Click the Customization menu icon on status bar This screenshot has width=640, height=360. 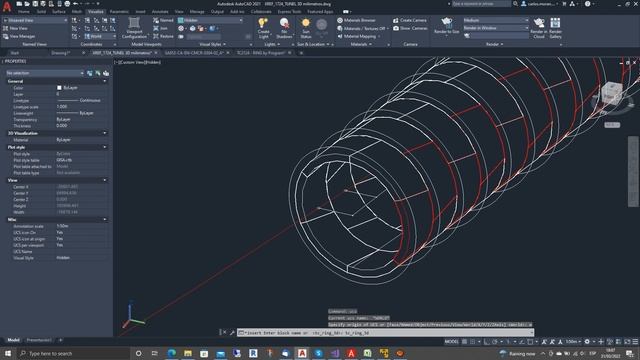tap(635, 342)
